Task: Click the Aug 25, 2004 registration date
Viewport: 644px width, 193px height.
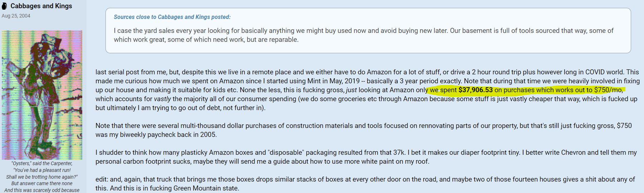Action: (x=16, y=16)
